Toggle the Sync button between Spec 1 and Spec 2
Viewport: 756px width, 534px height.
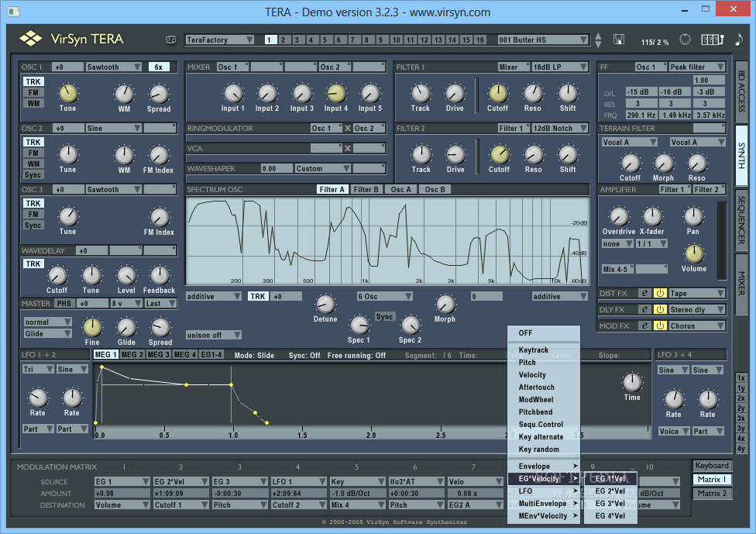coord(384,317)
